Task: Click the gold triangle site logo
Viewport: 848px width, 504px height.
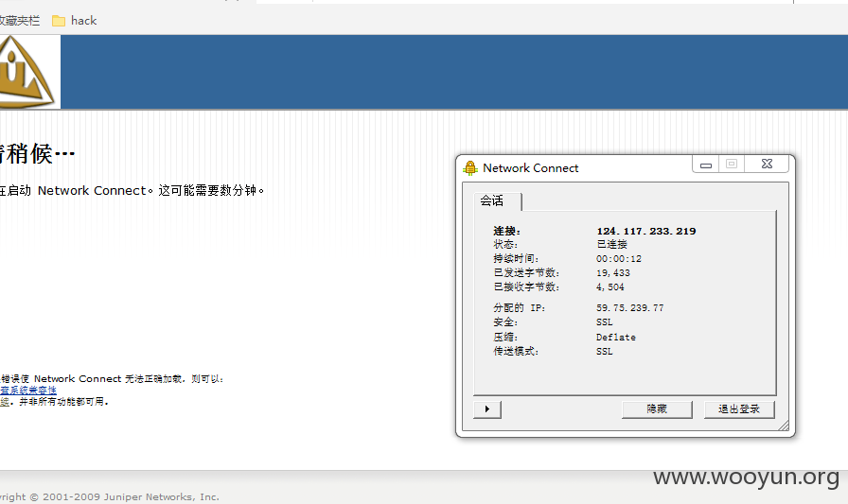Action: [x=26, y=71]
